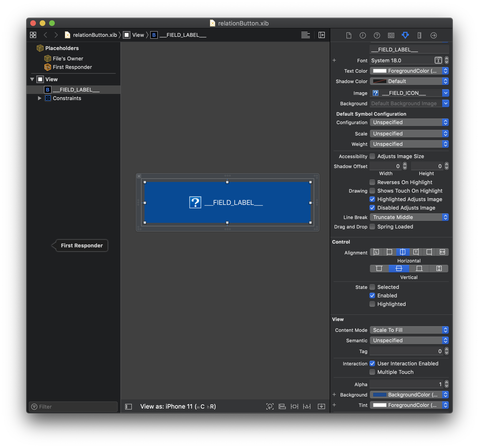Open the Align constraints popup

click(282, 406)
